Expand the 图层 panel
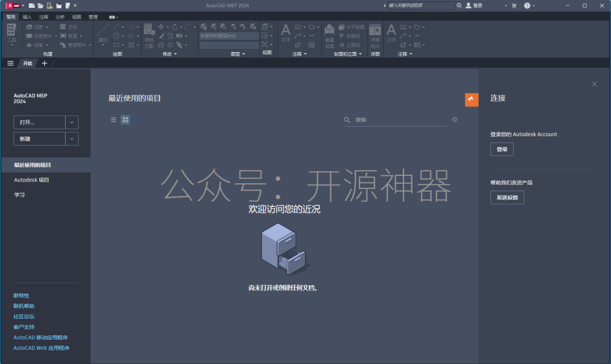Screen dimensions: 611x364 [x=238, y=54]
